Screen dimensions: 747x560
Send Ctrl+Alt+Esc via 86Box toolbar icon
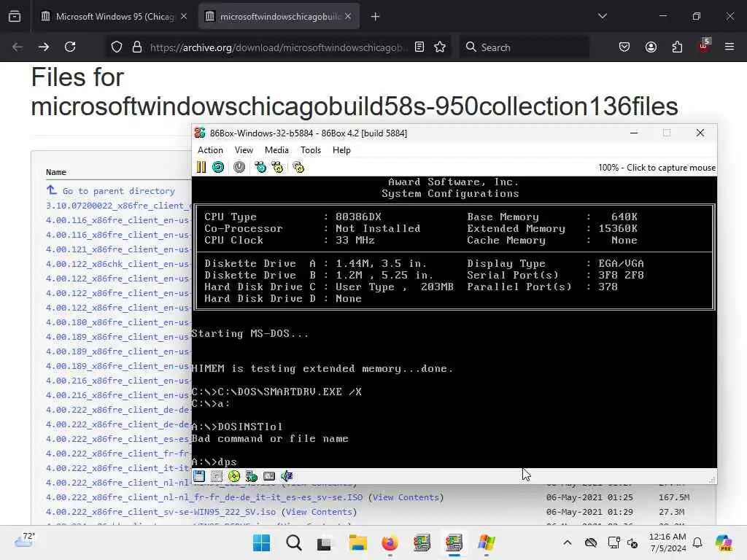277,167
